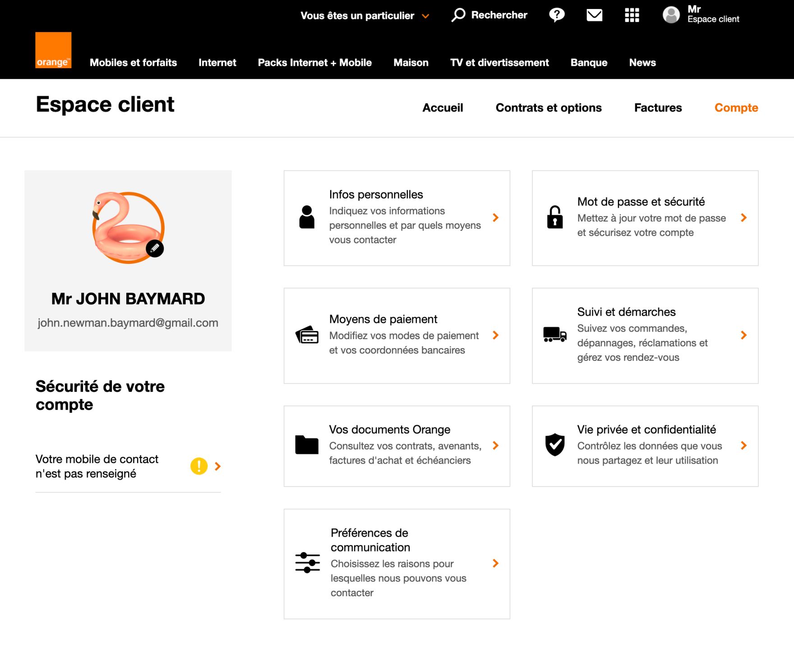This screenshot has height=672, width=794.
Task: Switch to the Factures tab
Action: click(x=658, y=108)
